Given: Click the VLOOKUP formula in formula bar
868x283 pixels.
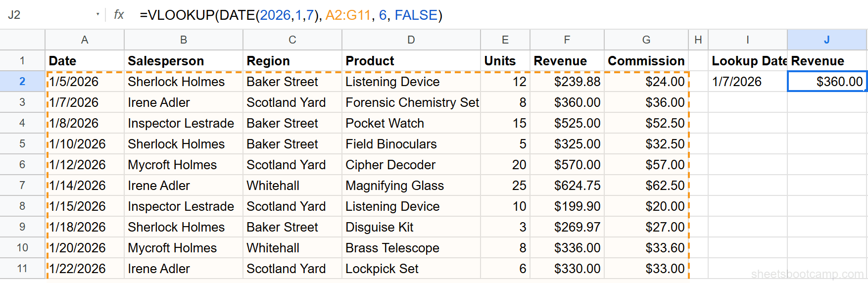Looking at the screenshot, I should point(291,15).
